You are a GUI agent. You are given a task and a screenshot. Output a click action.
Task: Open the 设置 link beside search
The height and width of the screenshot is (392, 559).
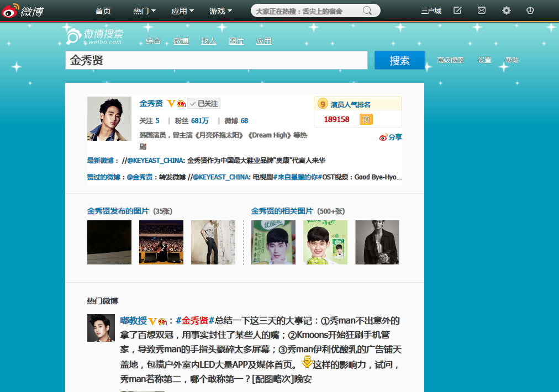point(484,60)
